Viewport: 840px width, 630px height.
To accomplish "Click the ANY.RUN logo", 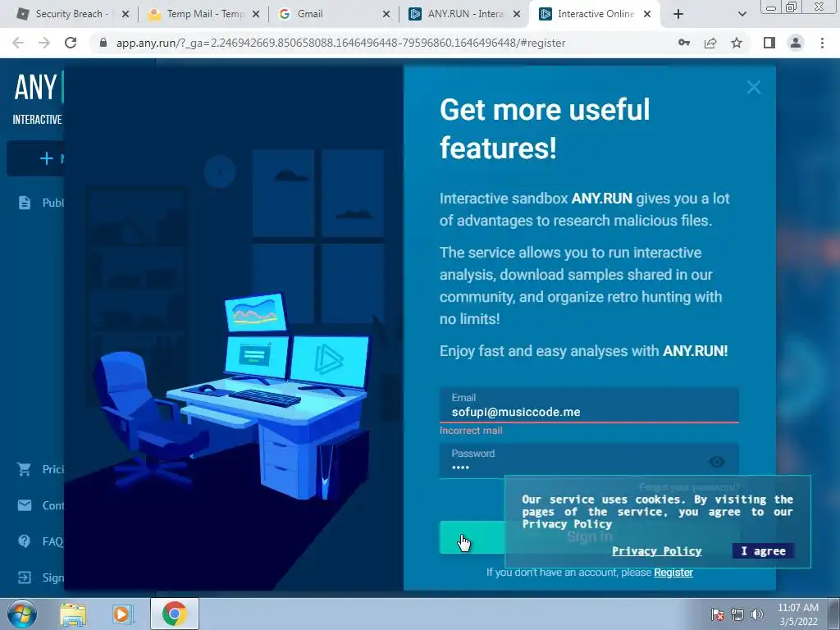I will click(x=38, y=88).
